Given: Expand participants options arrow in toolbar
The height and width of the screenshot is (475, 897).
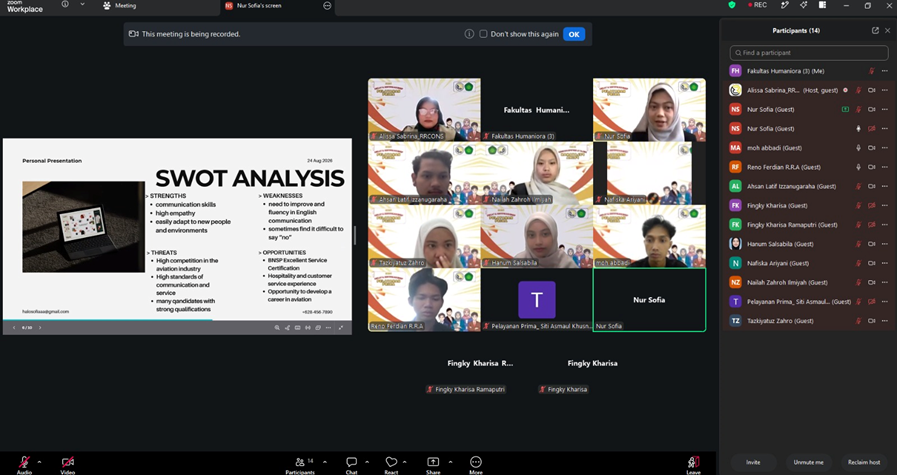Looking at the screenshot, I should (325, 462).
